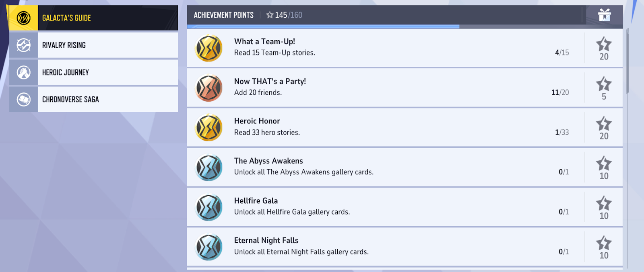Switch to the Chronoverse Saga tab

click(93, 99)
